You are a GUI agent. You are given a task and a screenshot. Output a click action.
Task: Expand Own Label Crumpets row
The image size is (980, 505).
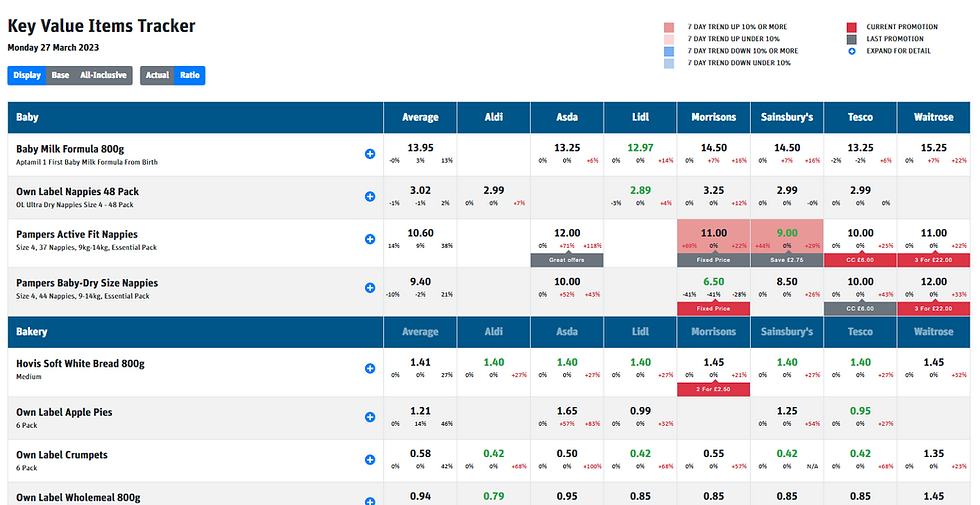click(x=370, y=459)
